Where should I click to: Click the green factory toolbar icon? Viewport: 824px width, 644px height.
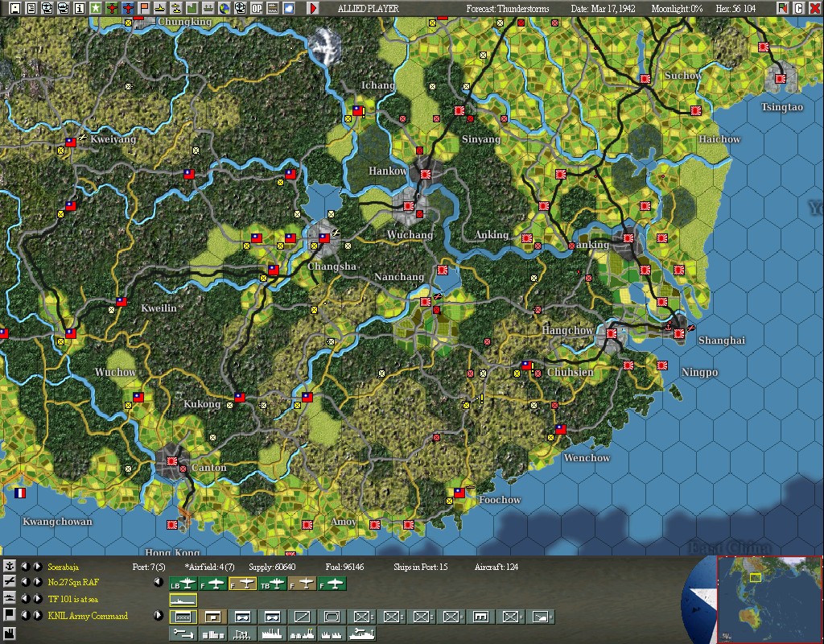pos(192,8)
